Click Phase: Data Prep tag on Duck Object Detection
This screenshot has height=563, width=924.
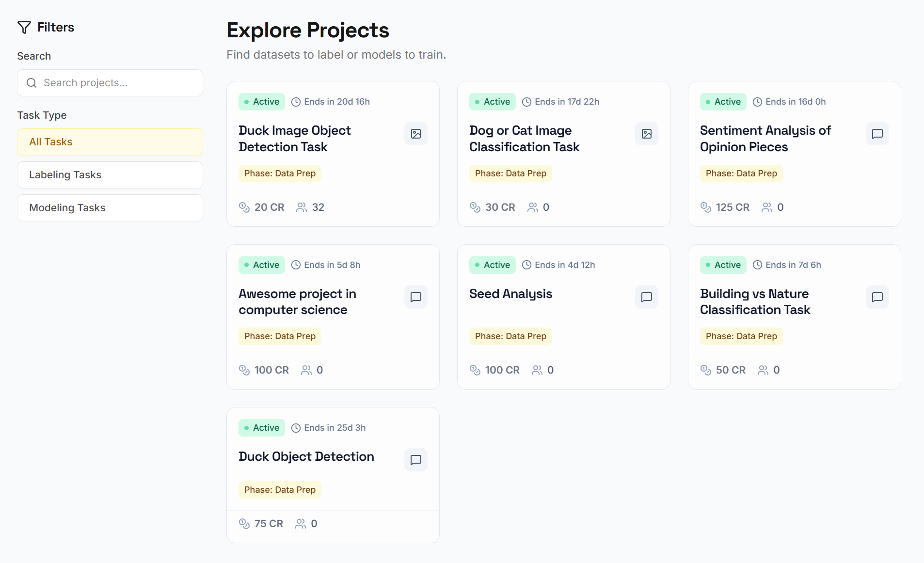click(x=280, y=490)
